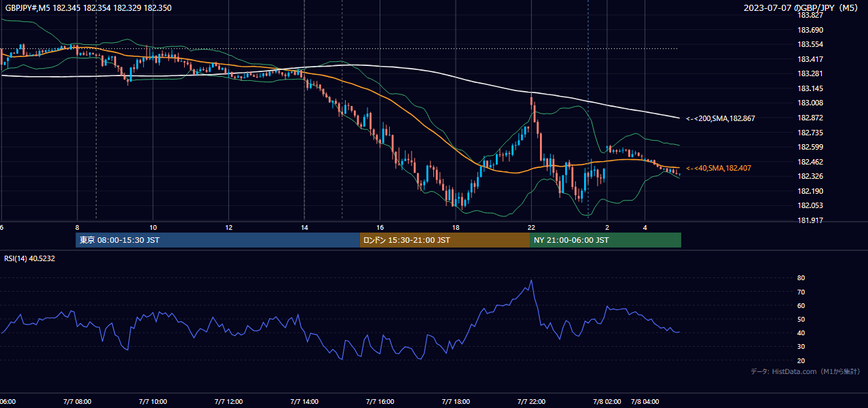Select the ロンドン 15:30-21:00 JST session bar

(445, 240)
